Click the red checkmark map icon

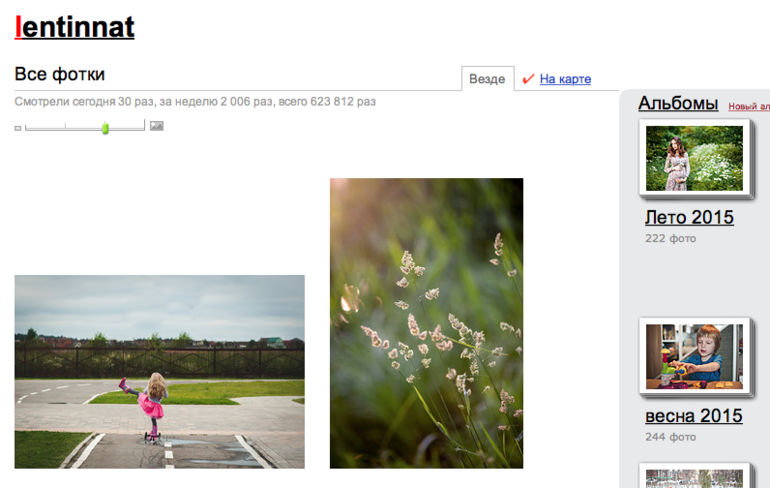coord(528,79)
